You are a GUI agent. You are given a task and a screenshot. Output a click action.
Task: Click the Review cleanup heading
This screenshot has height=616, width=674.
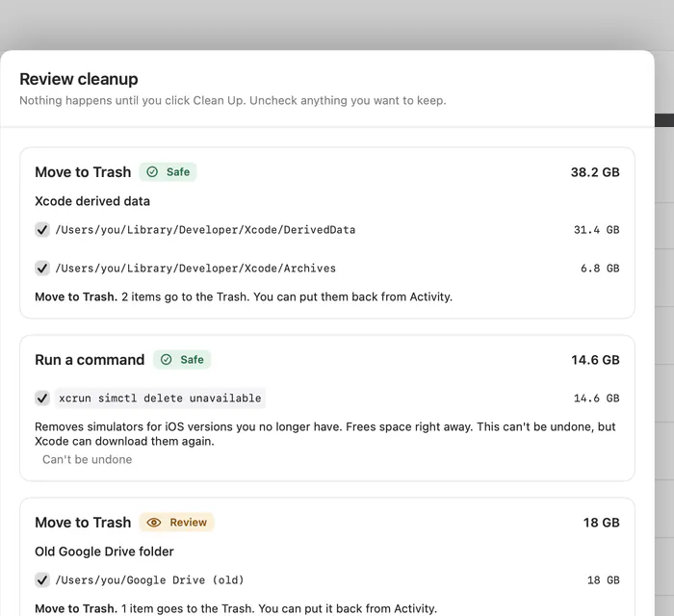(x=79, y=79)
